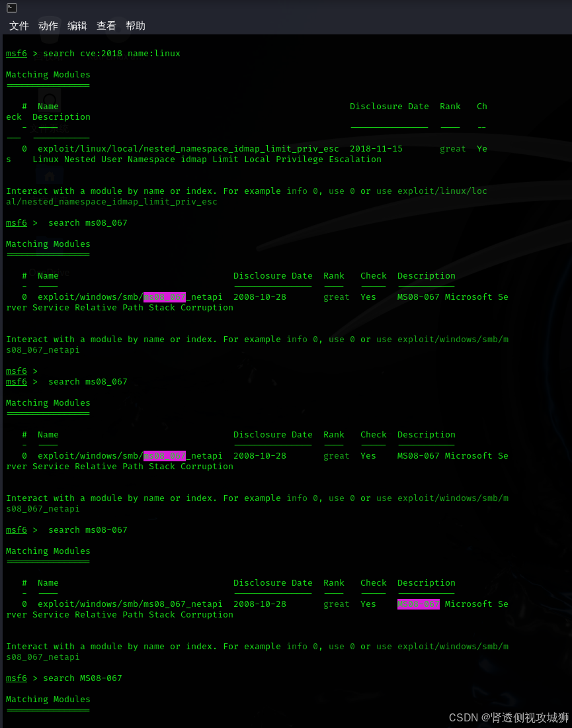Click the 'eck Description' wrapped header text

click(48, 117)
